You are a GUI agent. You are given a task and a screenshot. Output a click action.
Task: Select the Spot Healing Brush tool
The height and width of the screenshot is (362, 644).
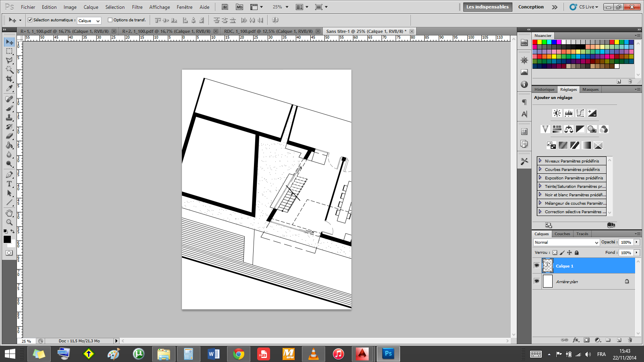[x=9, y=99]
